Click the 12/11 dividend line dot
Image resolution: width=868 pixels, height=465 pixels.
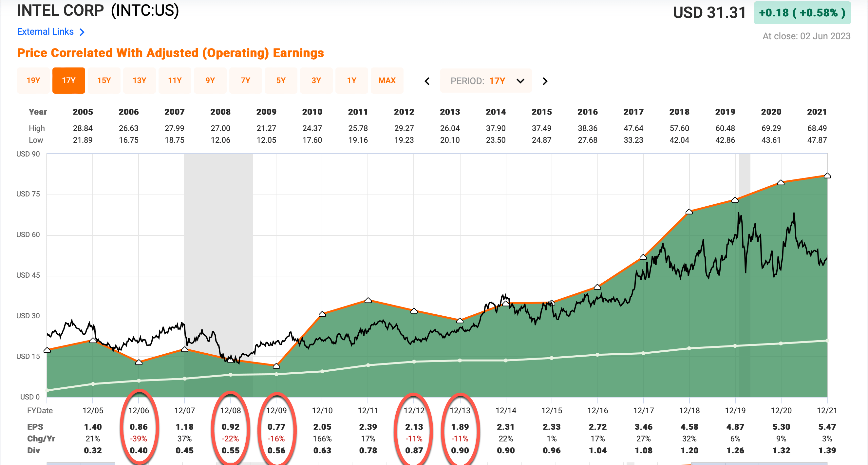(368, 365)
